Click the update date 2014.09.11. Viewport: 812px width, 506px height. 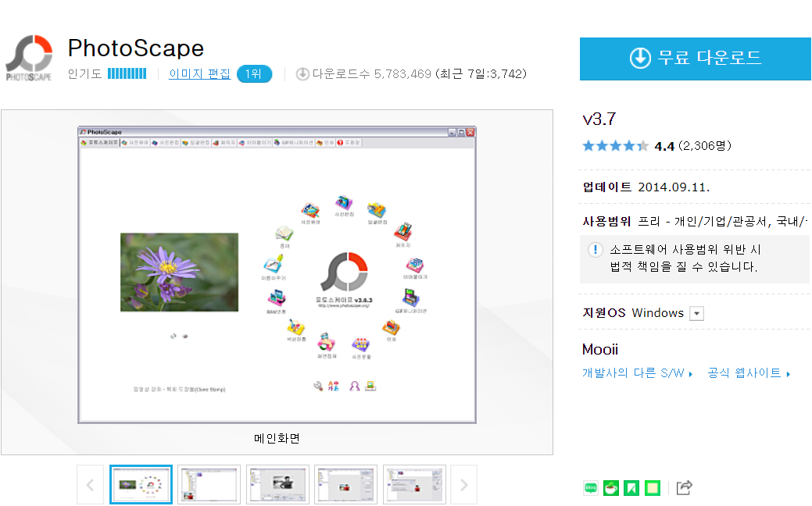click(x=674, y=187)
